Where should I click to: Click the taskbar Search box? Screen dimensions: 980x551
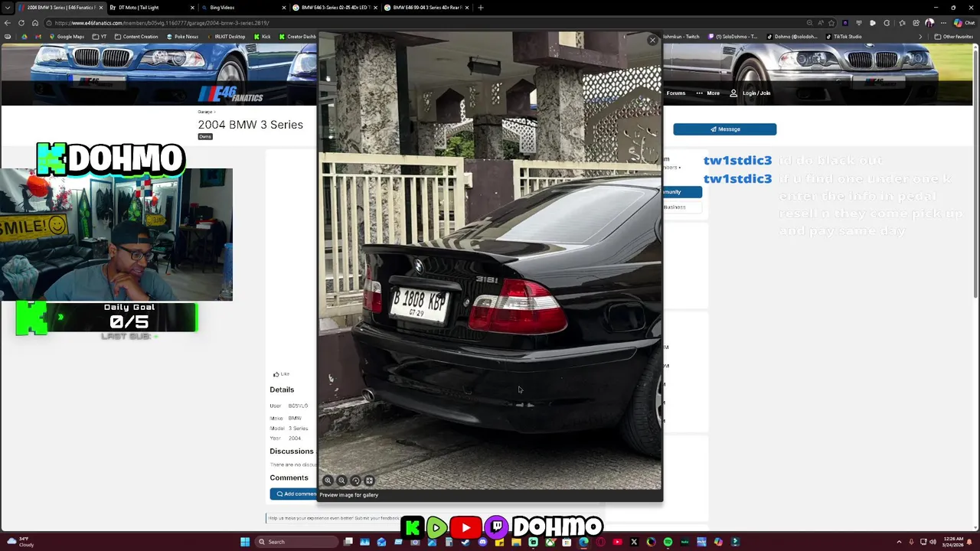pos(298,542)
